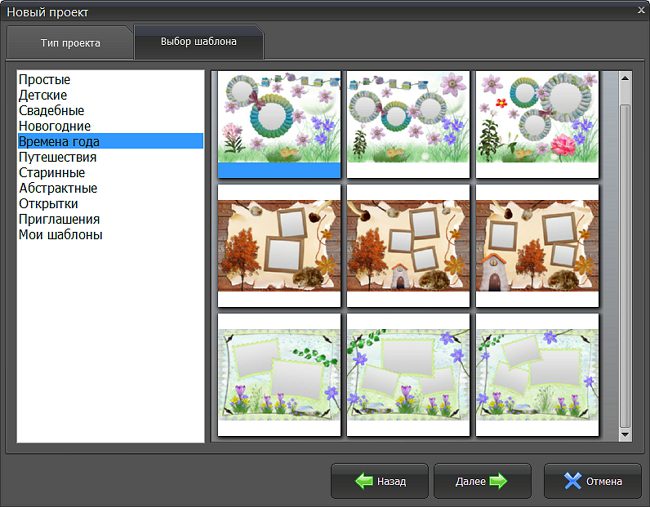This screenshot has height=507, width=650.
Task: Select the Простые category
Action: (x=110, y=79)
